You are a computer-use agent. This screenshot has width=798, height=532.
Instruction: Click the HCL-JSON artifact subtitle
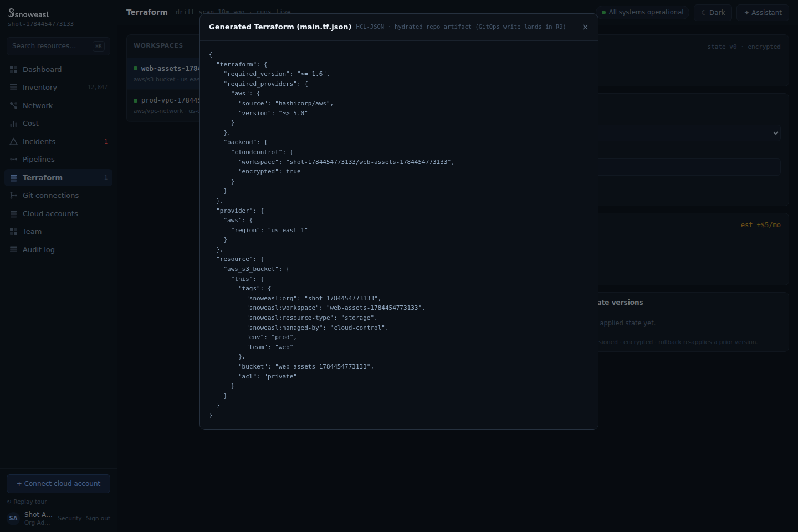pos(461,27)
